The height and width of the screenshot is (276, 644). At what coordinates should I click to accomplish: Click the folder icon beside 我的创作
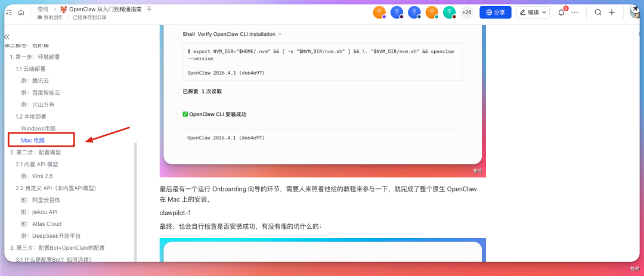tap(39, 17)
